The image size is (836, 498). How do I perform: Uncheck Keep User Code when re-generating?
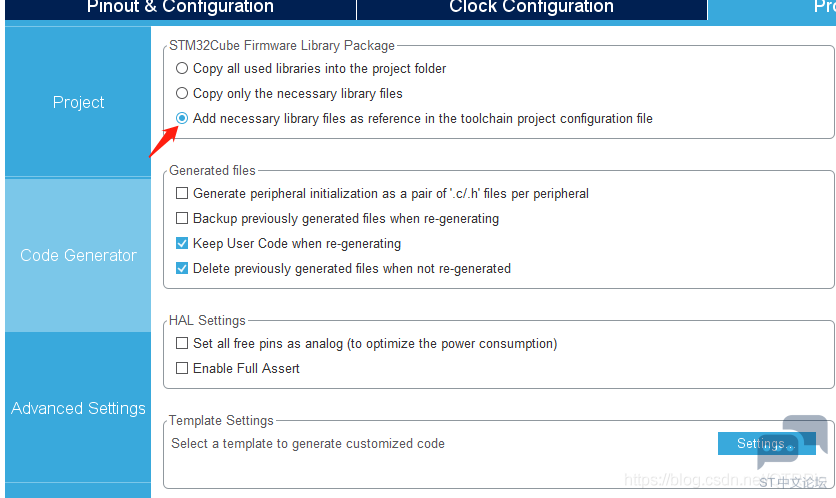[182, 243]
